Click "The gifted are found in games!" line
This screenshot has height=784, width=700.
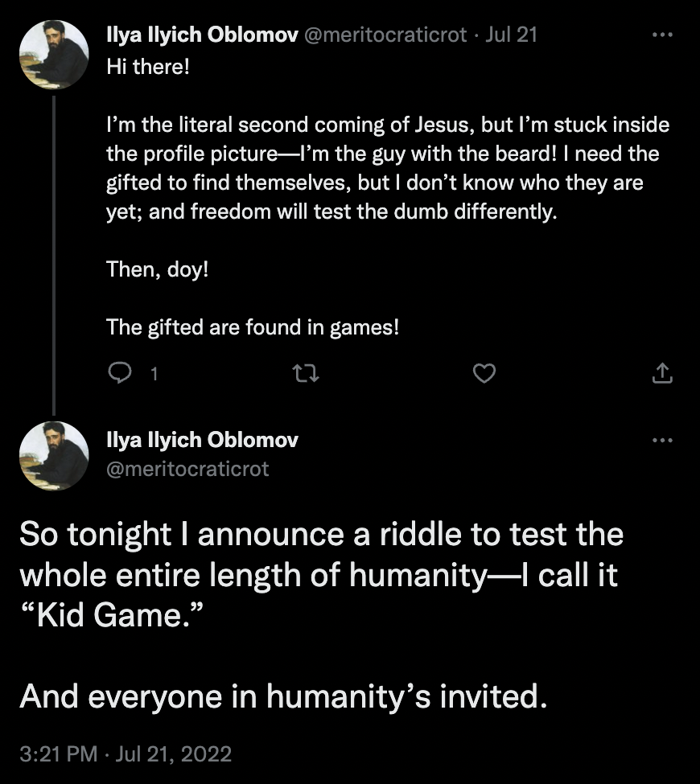coord(253,327)
